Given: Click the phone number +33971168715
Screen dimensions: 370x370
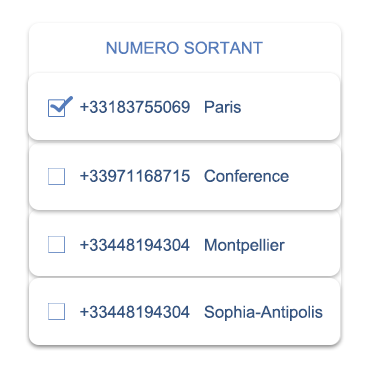Looking at the screenshot, I should click(135, 176).
